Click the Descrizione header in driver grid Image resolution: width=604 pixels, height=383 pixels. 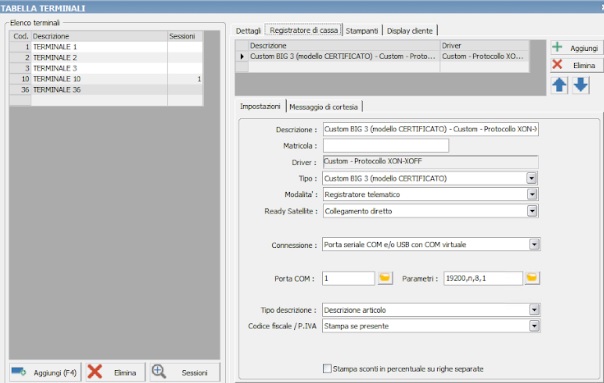(x=344, y=45)
